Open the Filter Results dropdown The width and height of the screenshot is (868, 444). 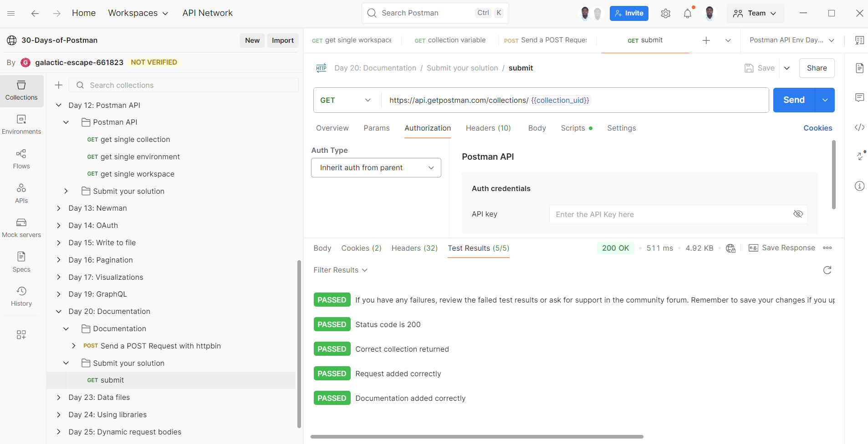pos(340,270)
